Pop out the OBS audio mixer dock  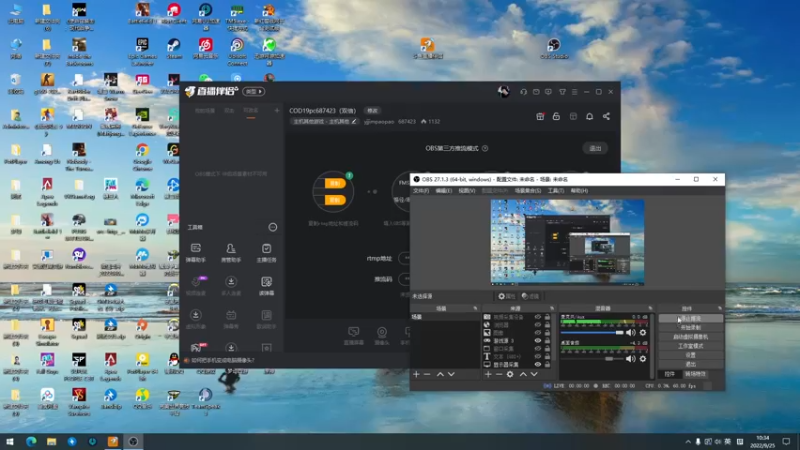pos(651,308)
